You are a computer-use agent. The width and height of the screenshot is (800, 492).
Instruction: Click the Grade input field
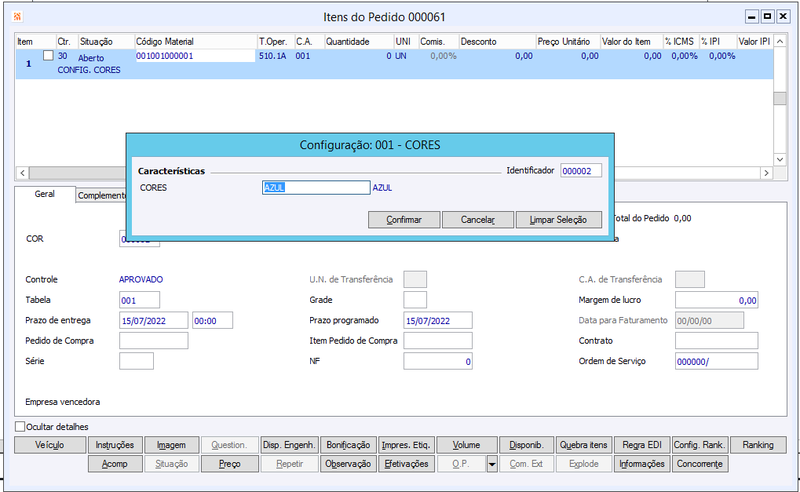click(415, 300)
